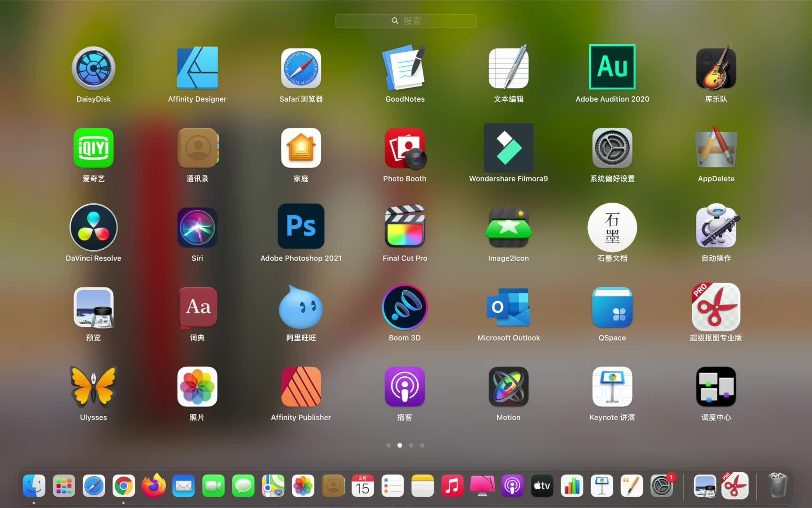Launch Affinity Designer
812x508 pixels.
click(197, 68)
